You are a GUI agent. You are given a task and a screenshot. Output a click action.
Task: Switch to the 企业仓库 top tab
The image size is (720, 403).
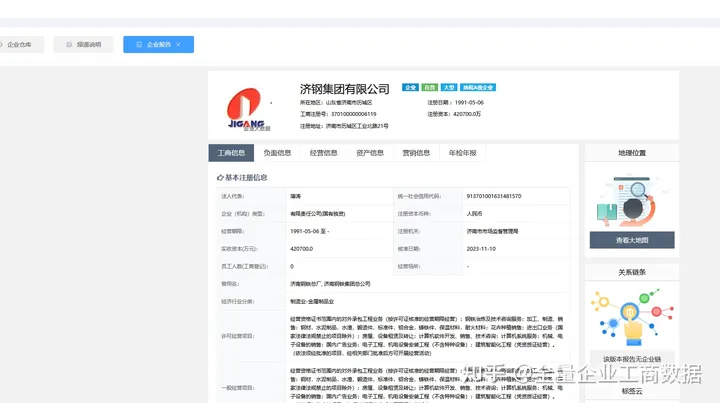tap(20, 45)
